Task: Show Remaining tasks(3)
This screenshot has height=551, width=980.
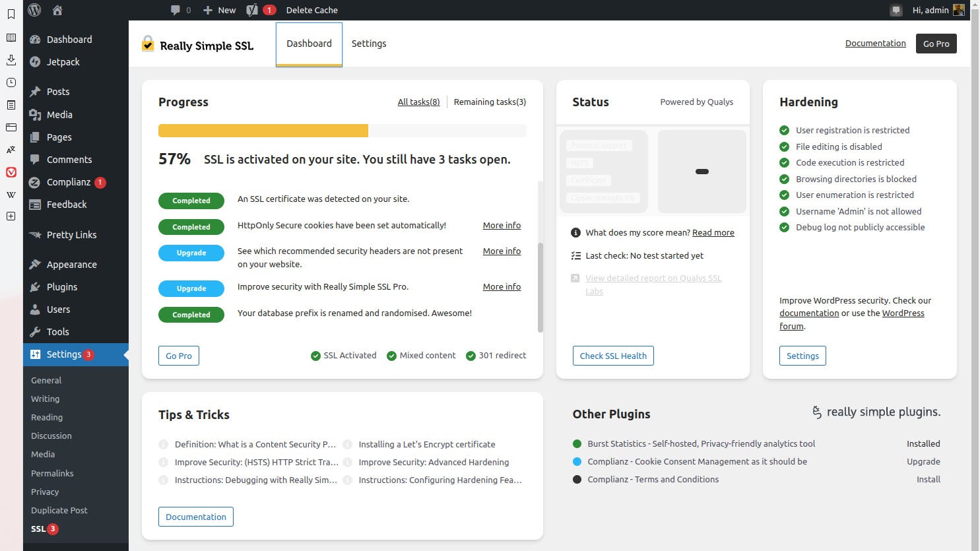Action: click(490, 102)
